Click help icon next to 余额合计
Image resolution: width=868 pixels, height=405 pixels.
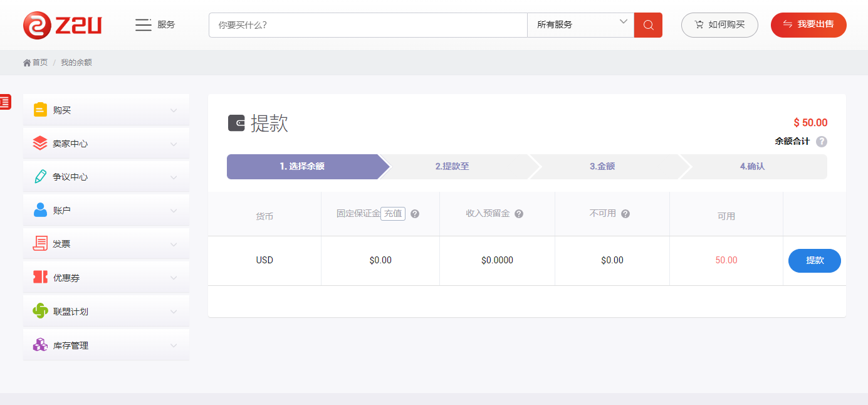(822, 142)
